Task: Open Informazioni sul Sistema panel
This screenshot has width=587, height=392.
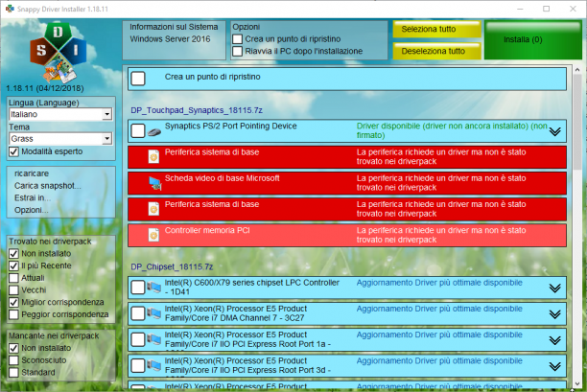Action: (174, 40)
